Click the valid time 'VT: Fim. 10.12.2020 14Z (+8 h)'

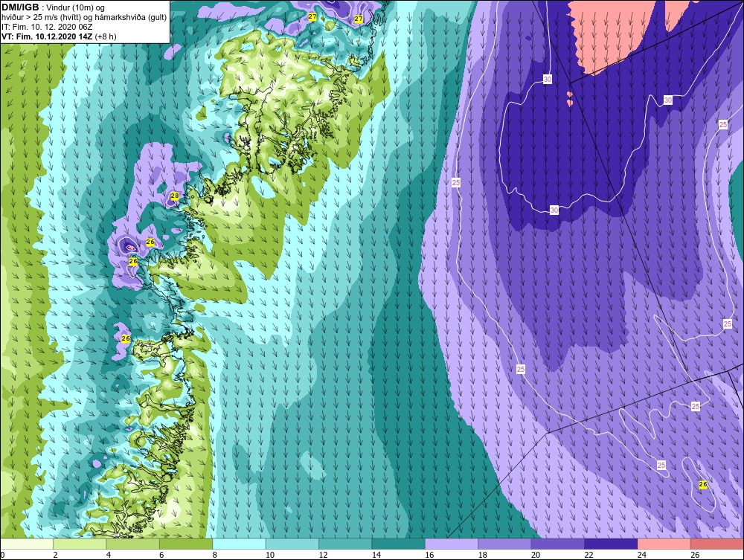[59, 36]
